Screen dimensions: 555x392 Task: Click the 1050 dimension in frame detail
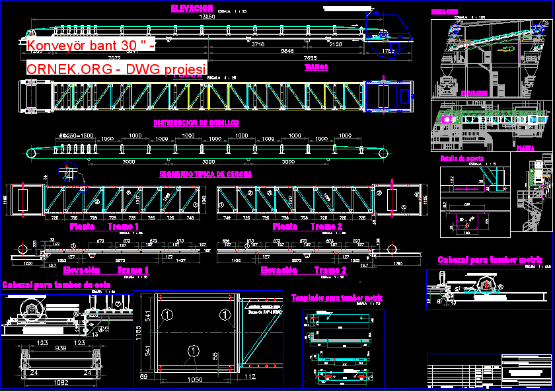pyautogui.click(x=195, y=379)
